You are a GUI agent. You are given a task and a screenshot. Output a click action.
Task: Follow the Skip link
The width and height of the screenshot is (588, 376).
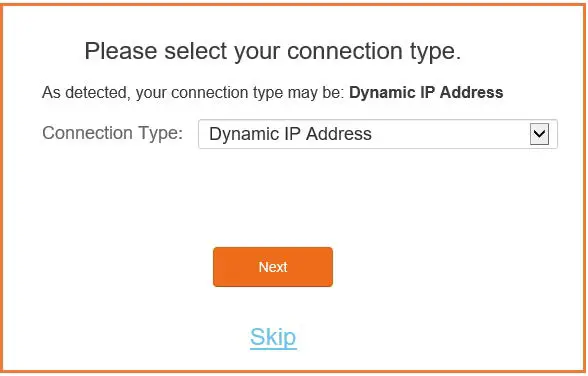pyautogui.click(x=273, y=337)
